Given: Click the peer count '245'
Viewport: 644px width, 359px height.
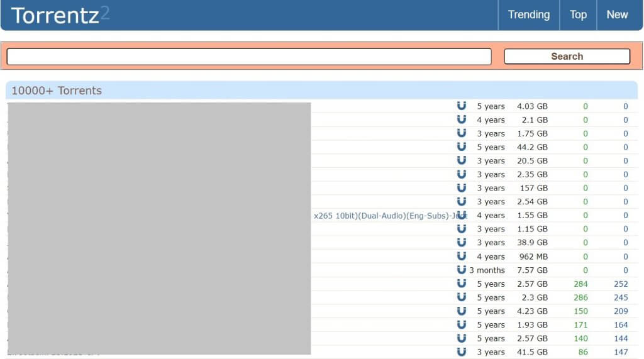Looking at the screenshot, I should (621, 297).
